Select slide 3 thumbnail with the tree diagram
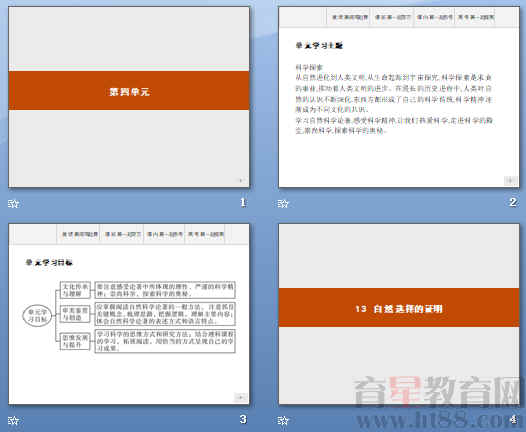526x432 pixels. pyautogui.click(x=129, y=314)
